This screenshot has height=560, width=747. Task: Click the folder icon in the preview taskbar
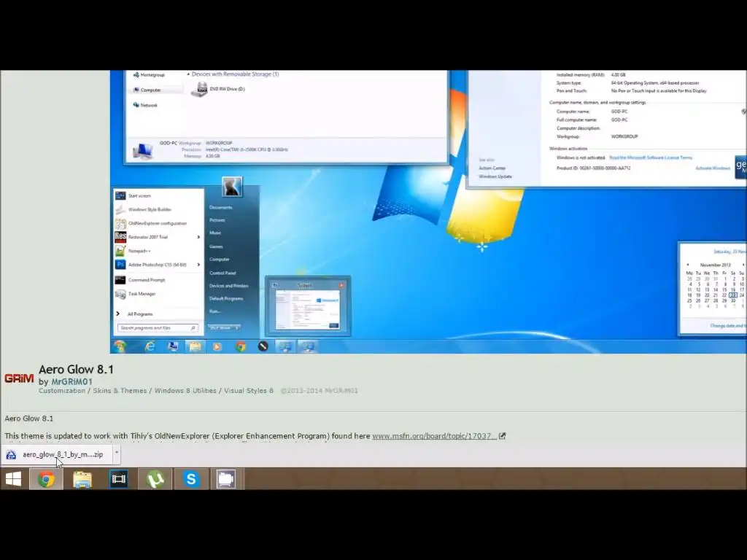click(195, 346)
